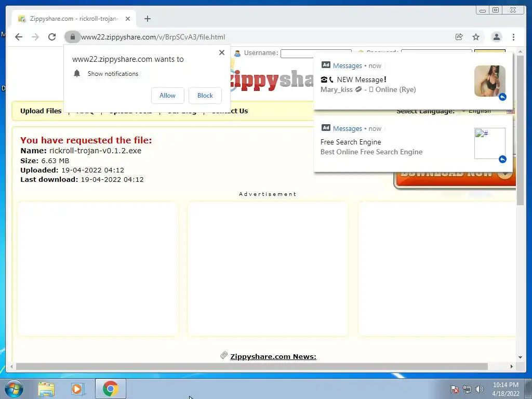Viewport: 532px width, 399px height.
Task: Open the Contact Us menu link
Action: click(x=230, y=111)
